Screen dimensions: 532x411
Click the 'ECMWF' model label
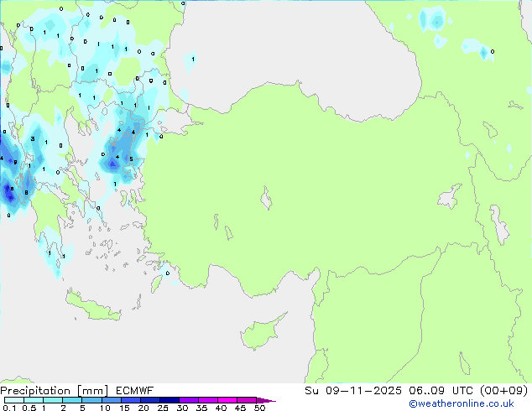click(x=135, y=391)
